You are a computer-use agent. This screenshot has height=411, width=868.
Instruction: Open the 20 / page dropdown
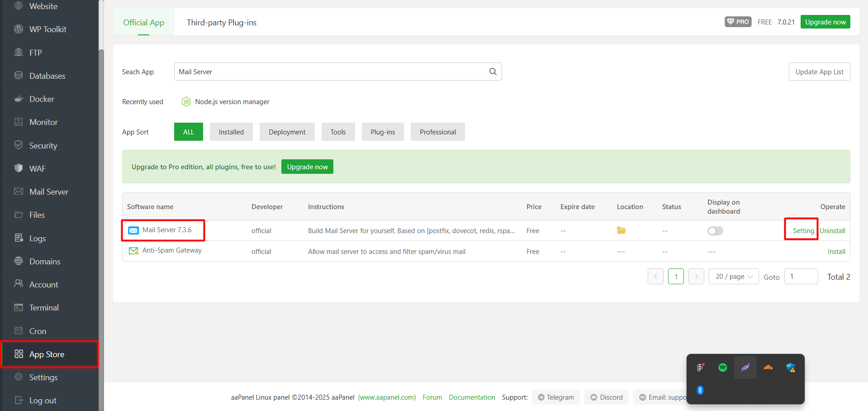[733, 276]
